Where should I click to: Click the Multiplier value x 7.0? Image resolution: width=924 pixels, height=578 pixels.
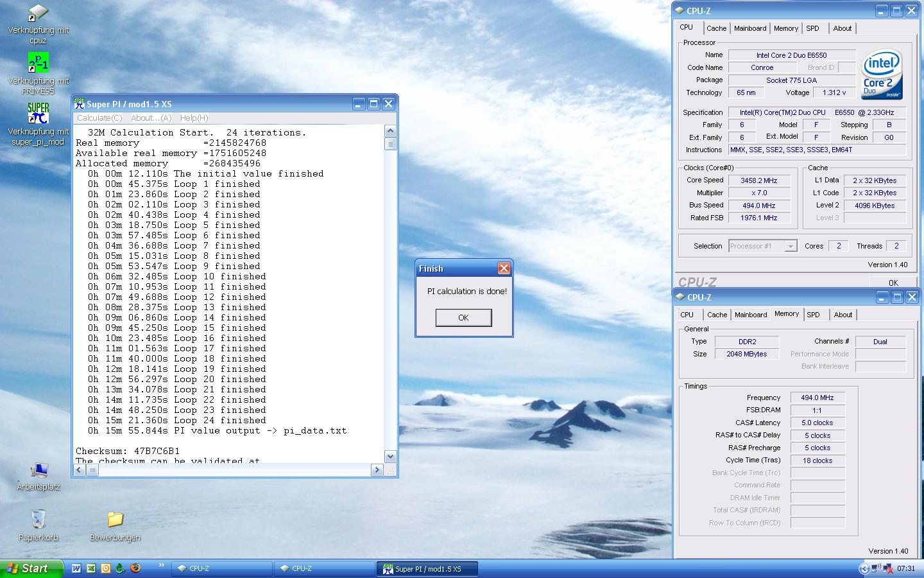click(759, 193)
